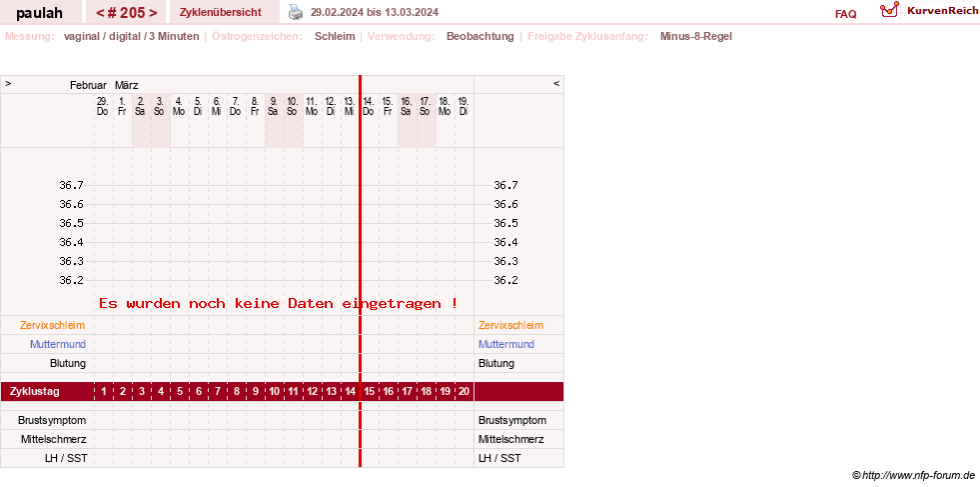The height and width of the screenshot is (487, 980).
Task: Click Minus-8-Regel setting text
Action: [695, 36]
